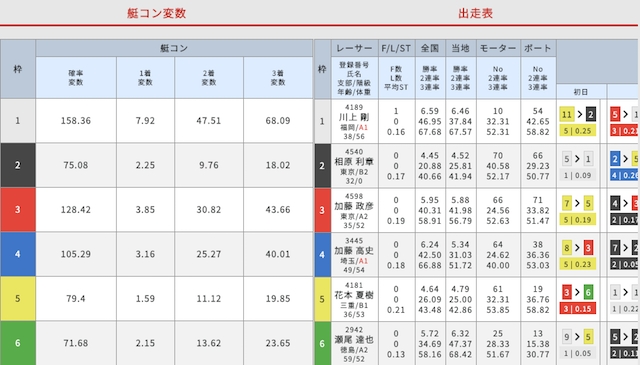Click the yellow 11 first-day result badge

point(567,114)
